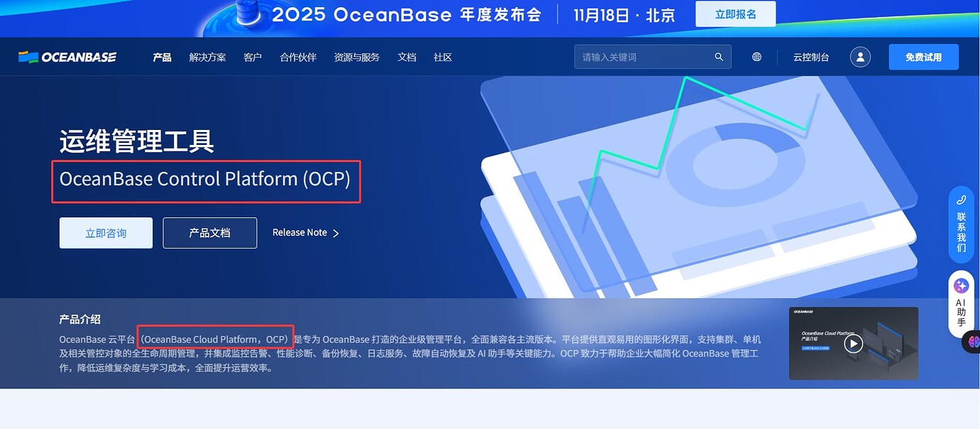This screenshot has height=429, width=980.
Task: Click the 联系我们 phone icon
Action: tap(961, 202)
